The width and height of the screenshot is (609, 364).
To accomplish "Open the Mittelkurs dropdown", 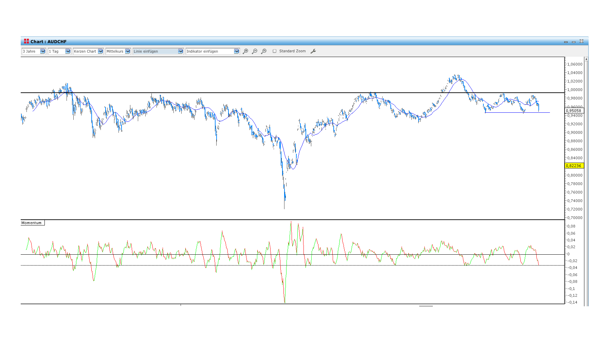I will point(127,51).
